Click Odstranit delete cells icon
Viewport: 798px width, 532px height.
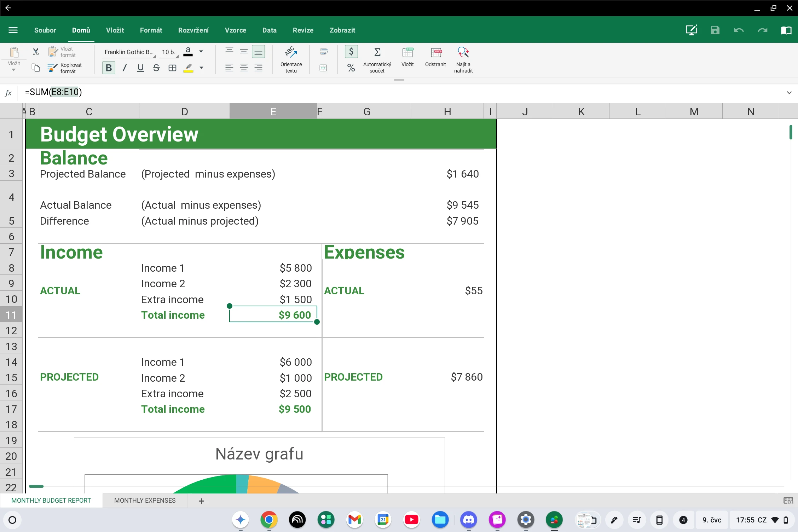pyautogui.click(x=436, y=52)
